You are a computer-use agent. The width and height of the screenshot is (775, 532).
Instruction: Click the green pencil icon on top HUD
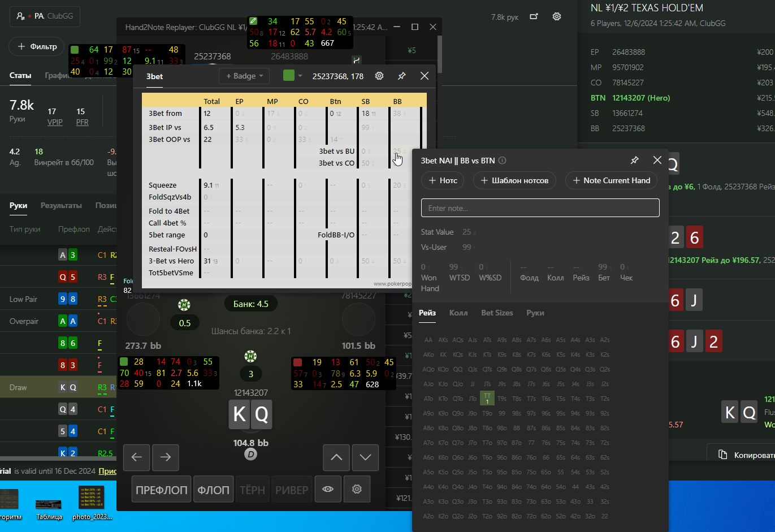(253, 21)
